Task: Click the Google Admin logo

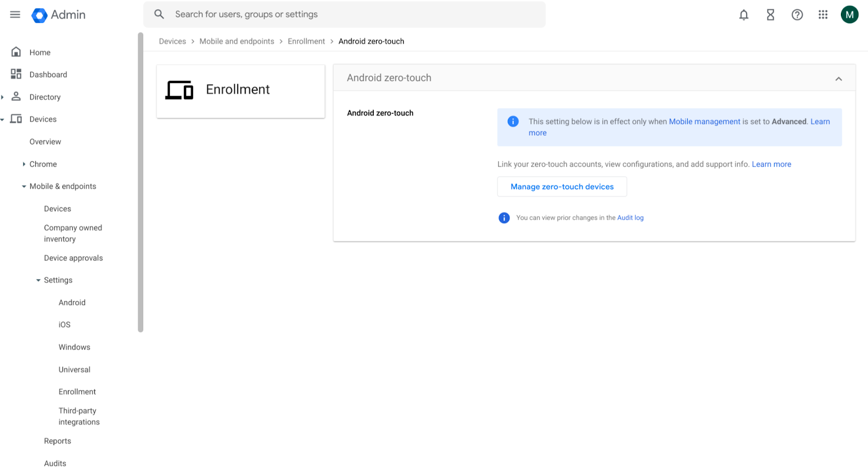Action: click(x=40, y=15)
